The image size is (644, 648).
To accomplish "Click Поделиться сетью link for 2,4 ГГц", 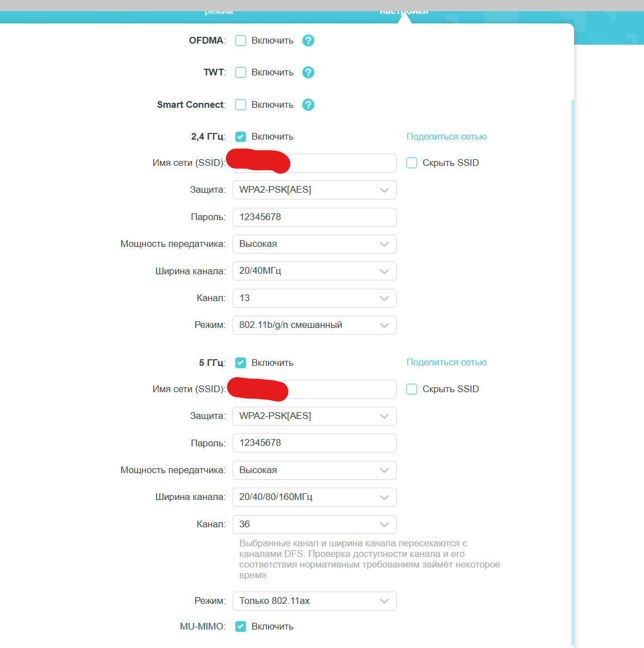I will point(446,137).
